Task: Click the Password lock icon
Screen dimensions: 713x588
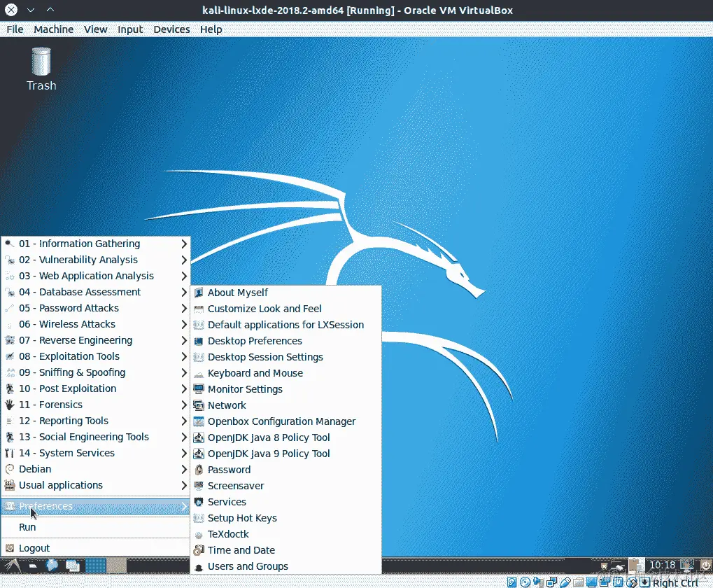Action: pyautogui.click(x=198, y=470)
